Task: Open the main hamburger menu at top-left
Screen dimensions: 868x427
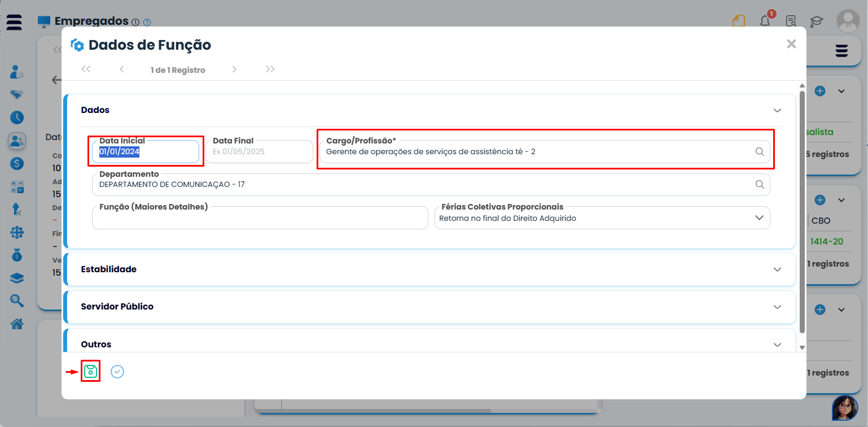Action: (14, 22)
